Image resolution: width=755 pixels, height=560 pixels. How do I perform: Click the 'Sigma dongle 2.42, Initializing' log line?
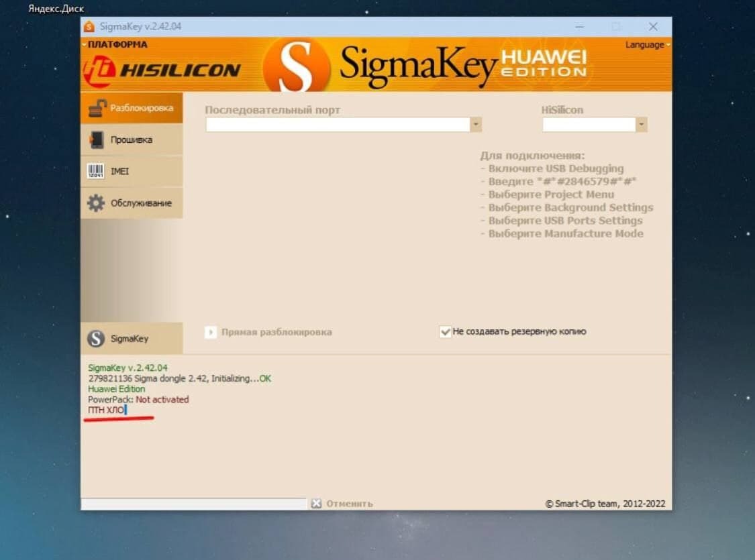tap(180, 378)
